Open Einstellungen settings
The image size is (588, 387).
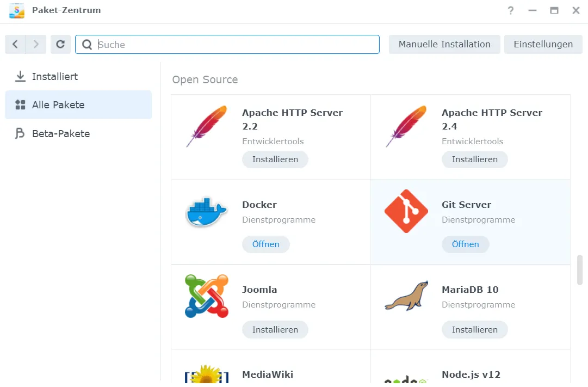543,44
